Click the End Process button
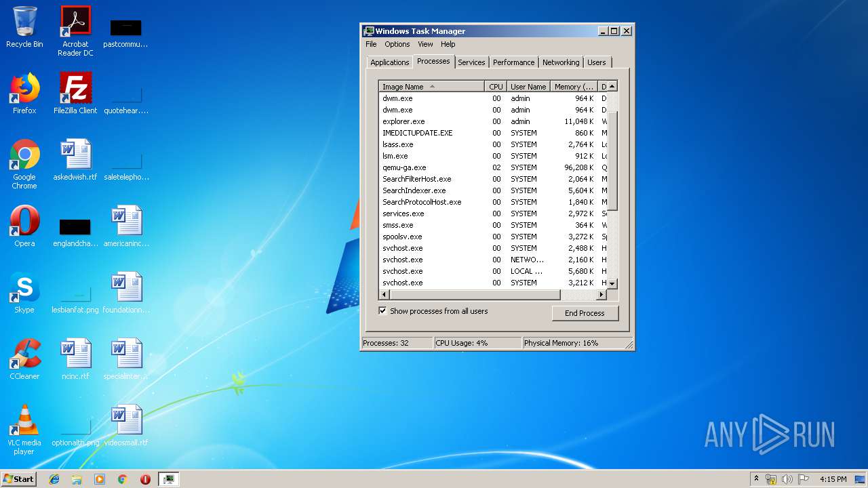Image resolution: width=868 pixels, height=488 pixels. pos(585,313)
